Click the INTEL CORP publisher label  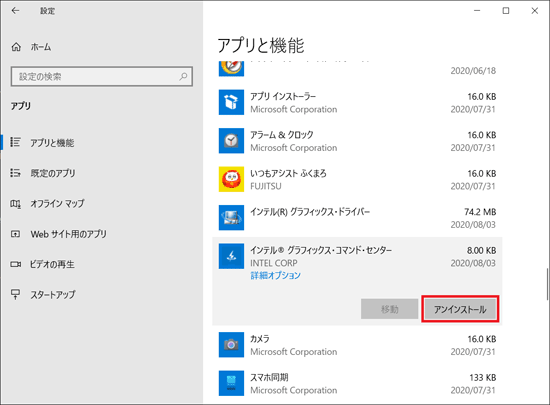274,263
